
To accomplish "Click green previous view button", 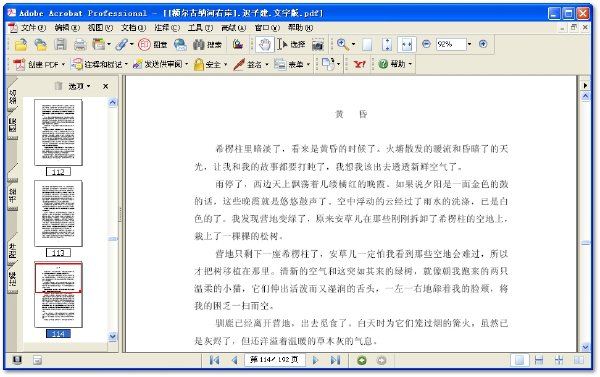I will pyautogui.click(x=362, y=360).
